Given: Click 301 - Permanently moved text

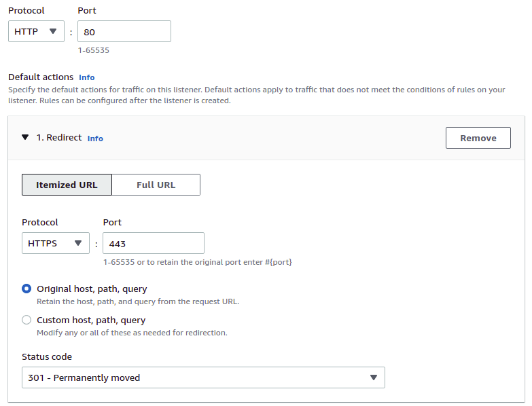Looking at the screenshot, I should click(x=84, y=377).
